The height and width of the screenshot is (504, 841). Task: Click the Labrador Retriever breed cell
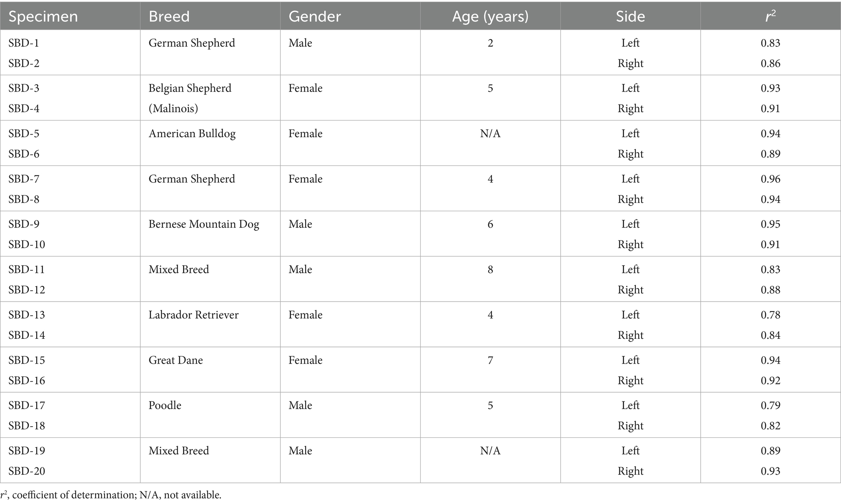[x=194, y=315]
